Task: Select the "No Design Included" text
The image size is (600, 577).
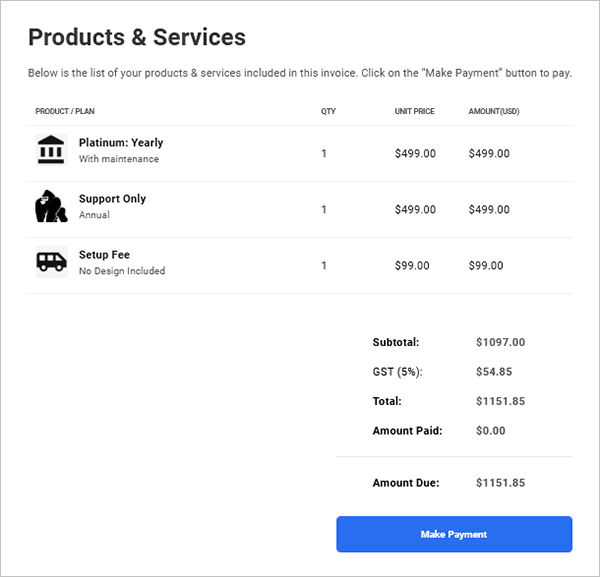Action: tap(122, 271)
